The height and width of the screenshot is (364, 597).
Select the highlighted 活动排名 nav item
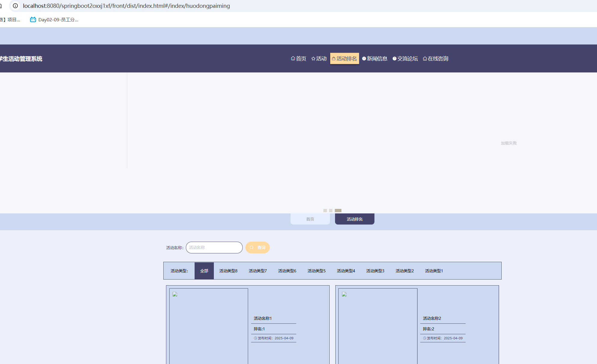pyautogui.click(x=344, y=59)
